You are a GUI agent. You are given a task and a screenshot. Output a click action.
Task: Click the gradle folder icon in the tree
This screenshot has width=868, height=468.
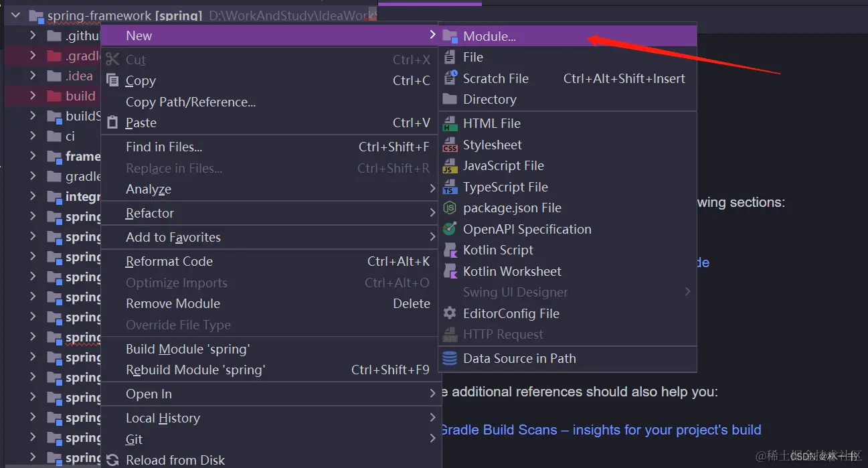pos(54,176)
